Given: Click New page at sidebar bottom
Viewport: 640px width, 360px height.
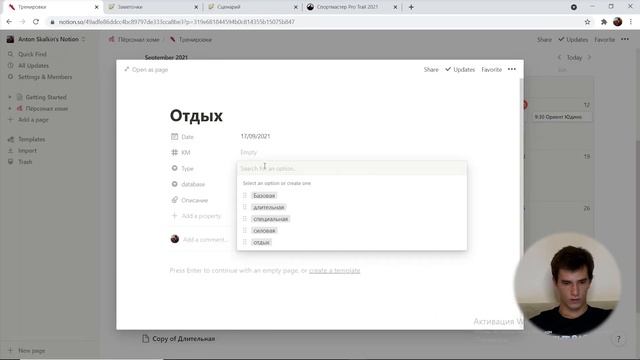Looking at the screenshot, I should click(31, 351).
